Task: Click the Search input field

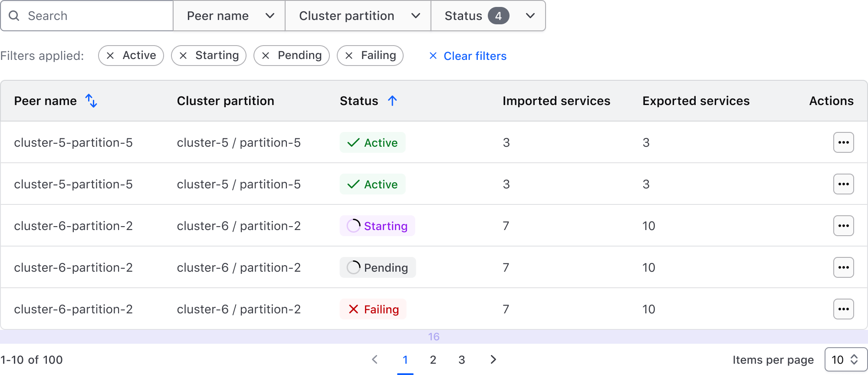Action: (87, 16)
